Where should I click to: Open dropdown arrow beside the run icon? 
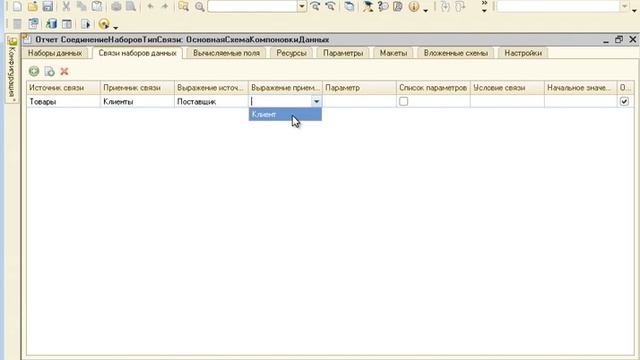point(116,27)
